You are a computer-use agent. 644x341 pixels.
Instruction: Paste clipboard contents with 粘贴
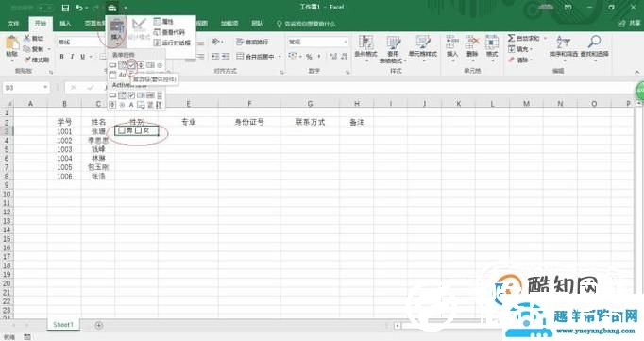[12, 47]
